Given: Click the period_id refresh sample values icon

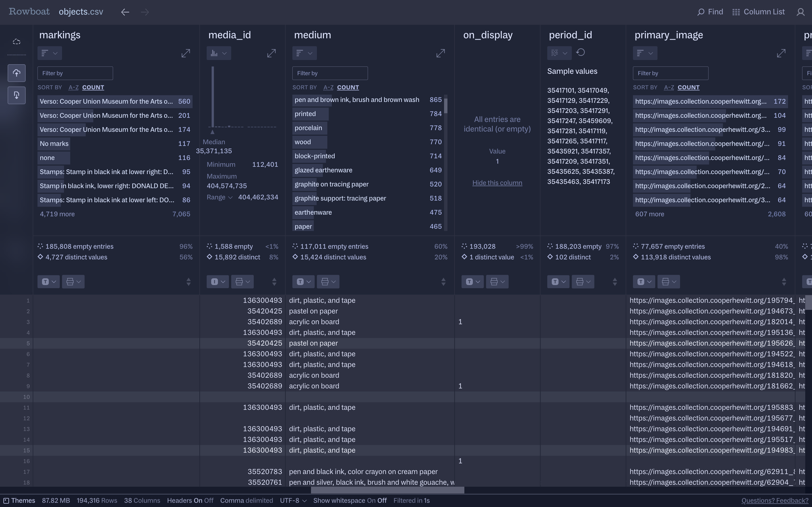Looking at the screenshot, I should (581, 53).
